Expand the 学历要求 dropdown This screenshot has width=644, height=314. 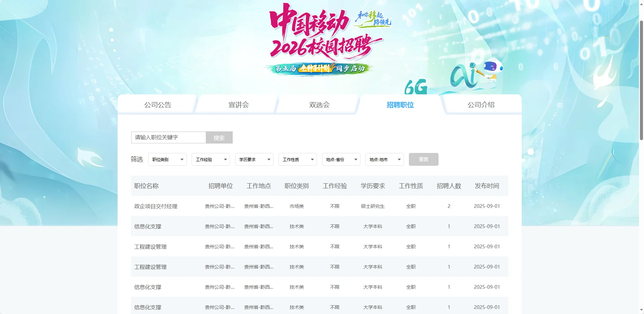pyautogui.click(x=254, y=159)
